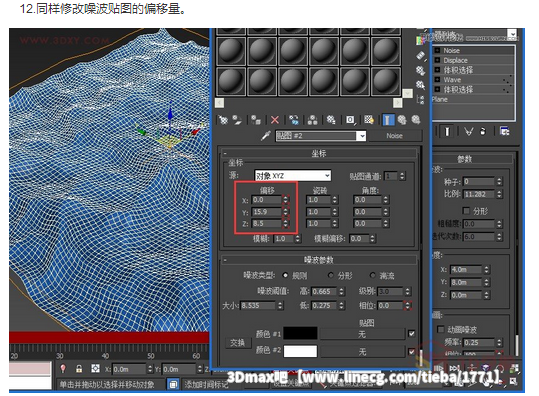Select the eyedropper pick material icon
Image resolution: width=539 pixels, height=396 pixels.
pos(265,136)
